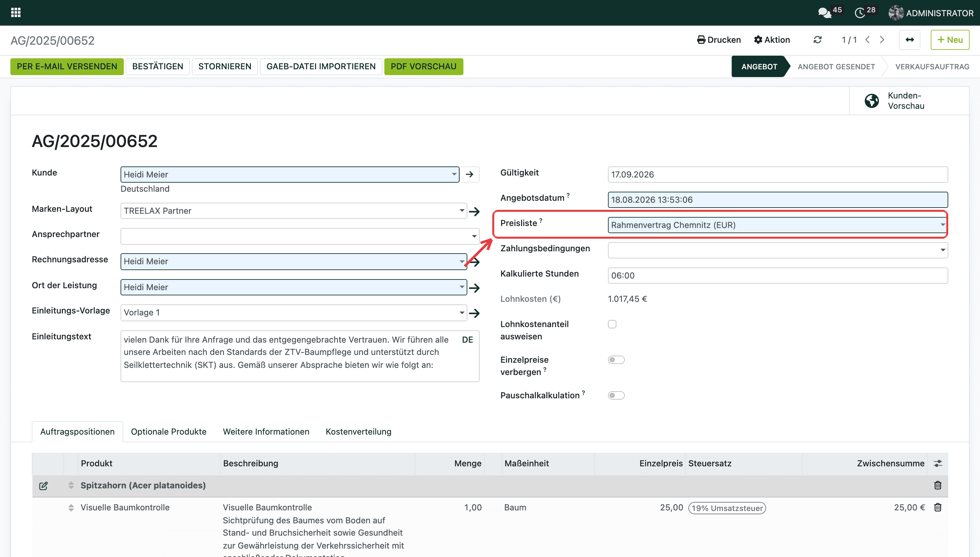Open column settings adjust icon in table header
Screen dimensions: 980x557
938,463
